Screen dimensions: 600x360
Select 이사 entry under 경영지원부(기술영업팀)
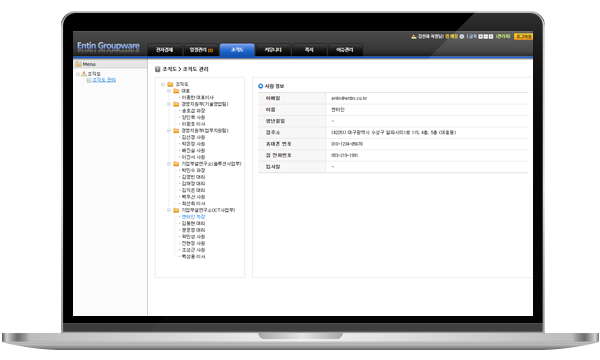[x=193, y=124]
